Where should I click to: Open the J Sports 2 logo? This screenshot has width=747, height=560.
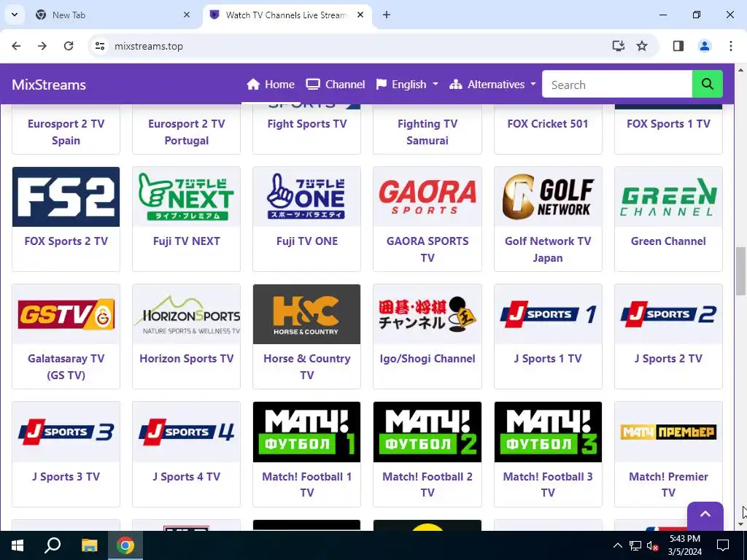click(x=668, y=314)
